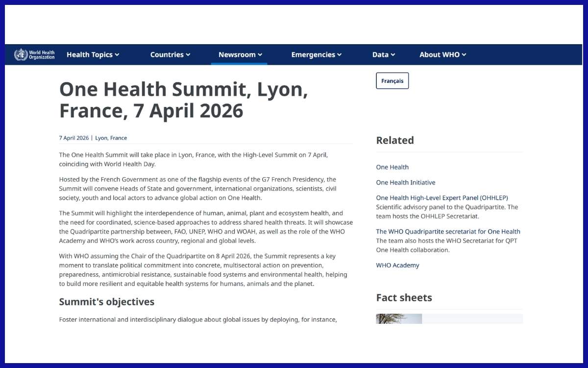Open the Newsroom dropdown chevron
Image resolution: width=588 pixels, height=368 pixels.
click(260, 54)
